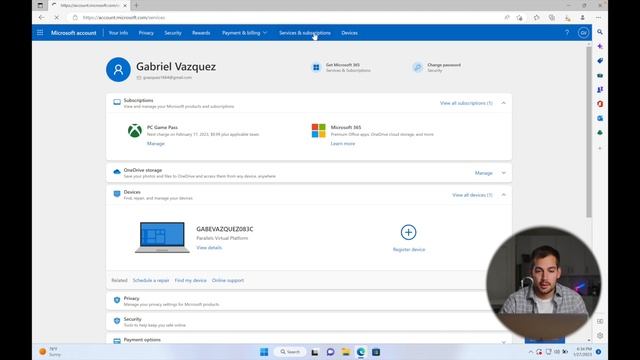The height and width of the screenshot is (360, 640).
Task: Click Online support link
Action: [228, 280]
